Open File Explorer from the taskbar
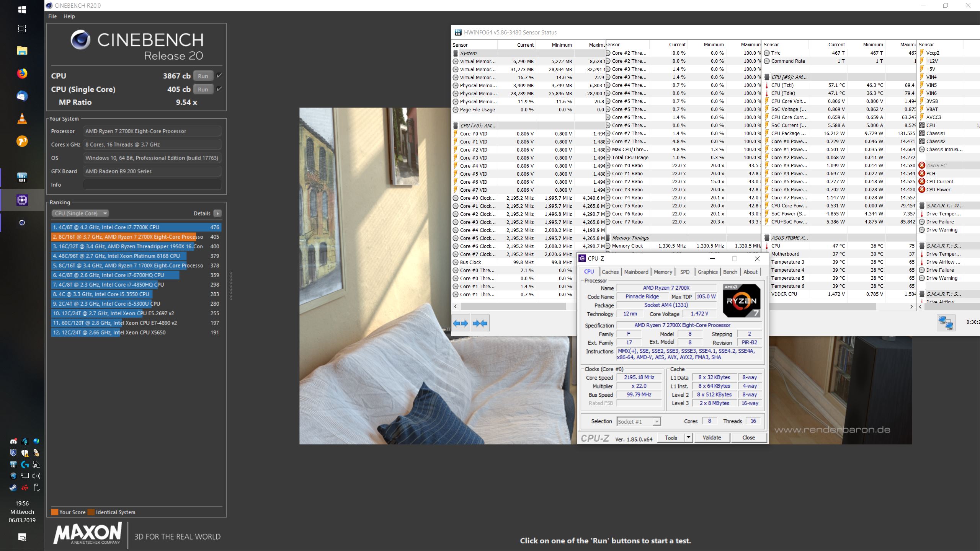The width and height of the screenshot is (980, 551). point(22,51)
